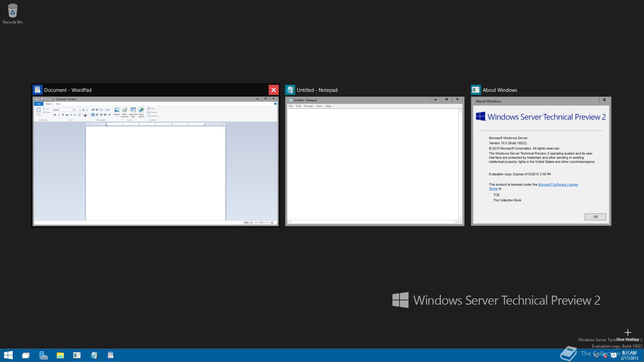Switch to the View tab in WordPad
The height and width of the screenshot is (362, 644).
pyautogui.click(x=58, y=104)
